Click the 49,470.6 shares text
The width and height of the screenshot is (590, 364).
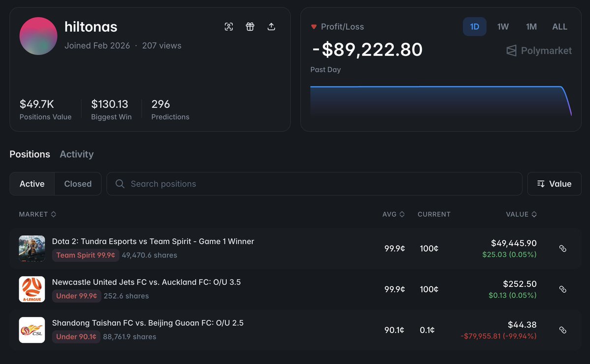[149, 255]
